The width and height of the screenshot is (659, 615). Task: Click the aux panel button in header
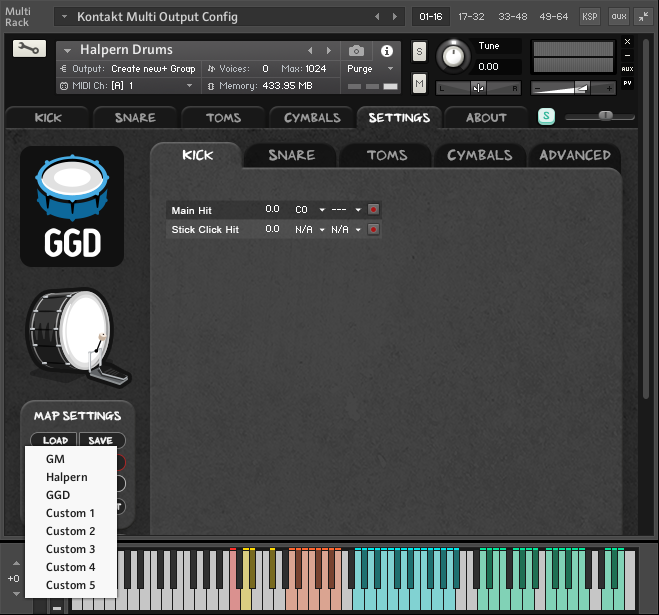click(x=619, y=17)
